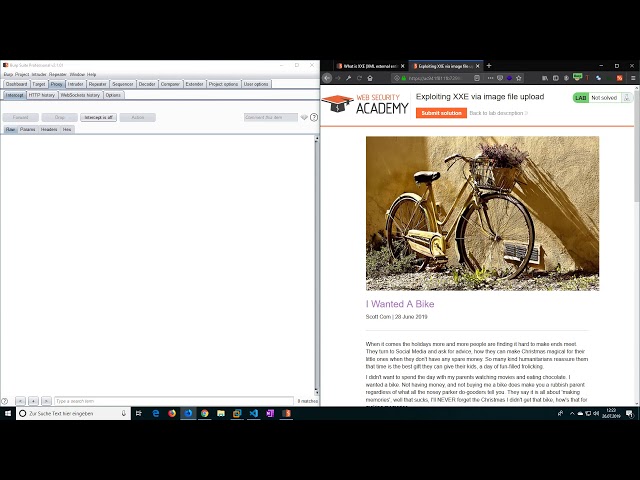Switch to the Extender tab

coord(194,84)
